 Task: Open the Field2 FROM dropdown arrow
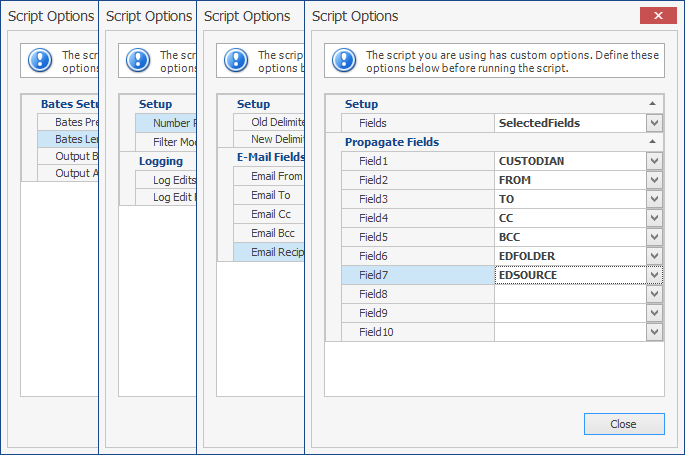tap(654, 180)
